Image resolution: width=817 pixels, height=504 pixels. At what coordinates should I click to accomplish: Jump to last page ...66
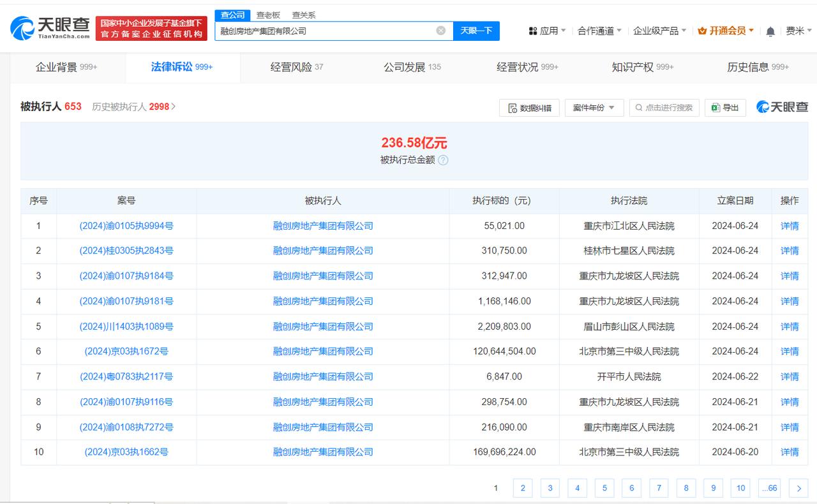(770, 488)
